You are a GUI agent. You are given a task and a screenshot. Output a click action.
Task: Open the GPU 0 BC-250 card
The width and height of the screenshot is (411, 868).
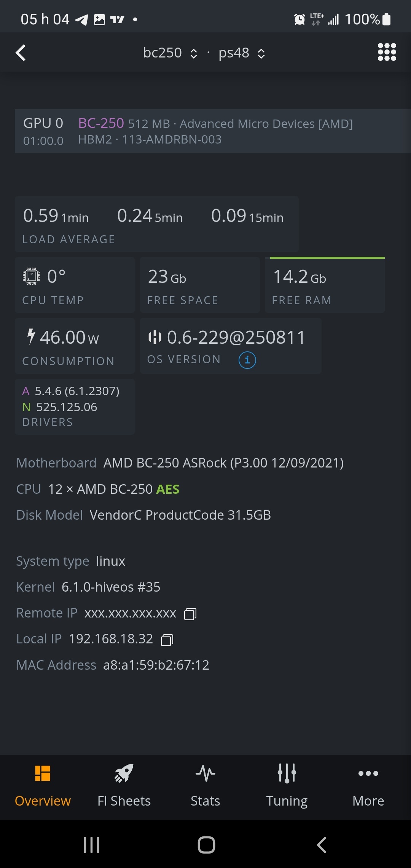click(213, 131)
